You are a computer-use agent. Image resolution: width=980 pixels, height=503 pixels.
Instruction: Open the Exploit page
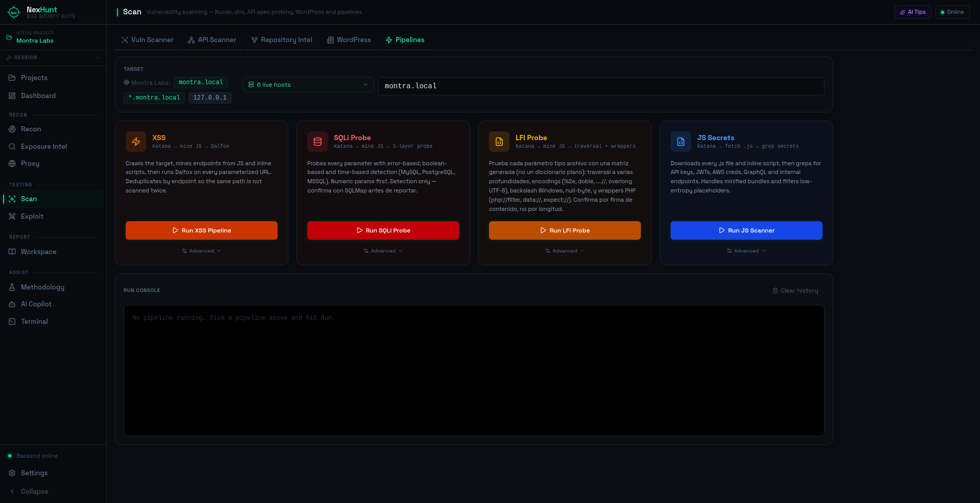(x=53, y=216)
